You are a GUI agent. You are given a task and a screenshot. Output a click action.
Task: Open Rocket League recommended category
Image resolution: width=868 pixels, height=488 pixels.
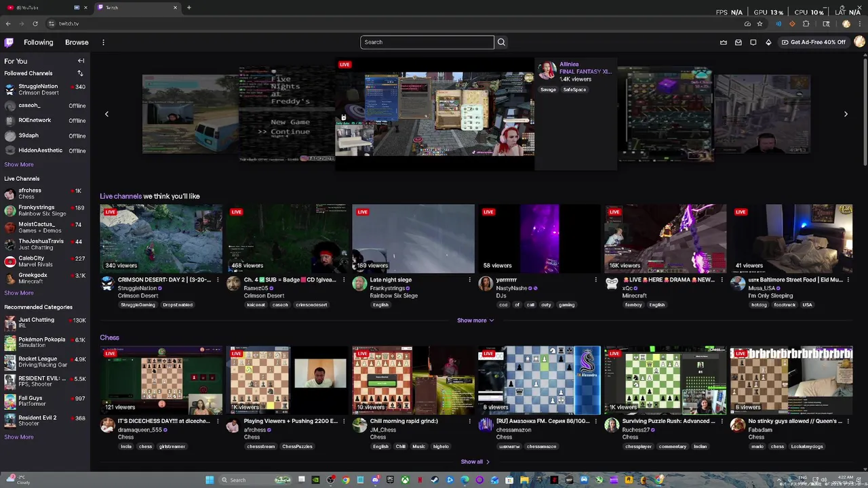pos(45,362)
